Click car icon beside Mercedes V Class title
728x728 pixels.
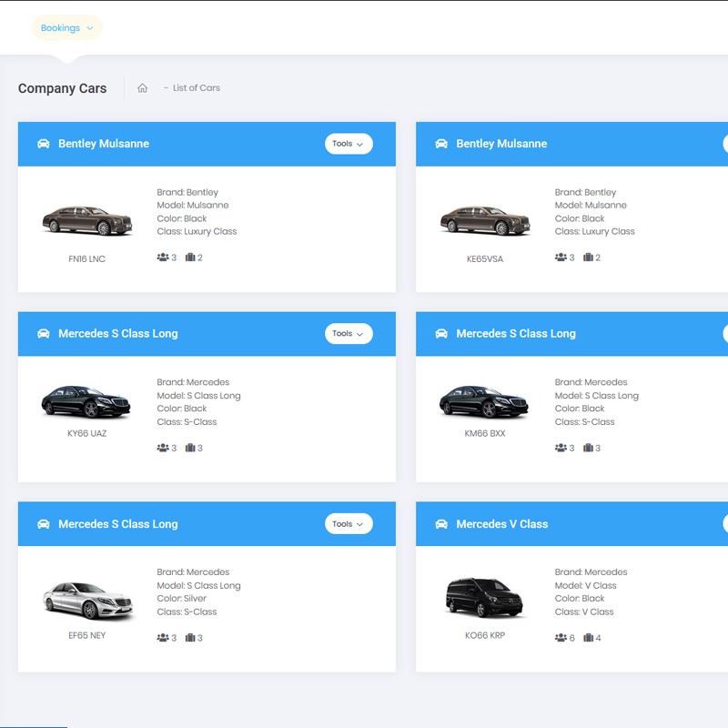pos(441,524)
